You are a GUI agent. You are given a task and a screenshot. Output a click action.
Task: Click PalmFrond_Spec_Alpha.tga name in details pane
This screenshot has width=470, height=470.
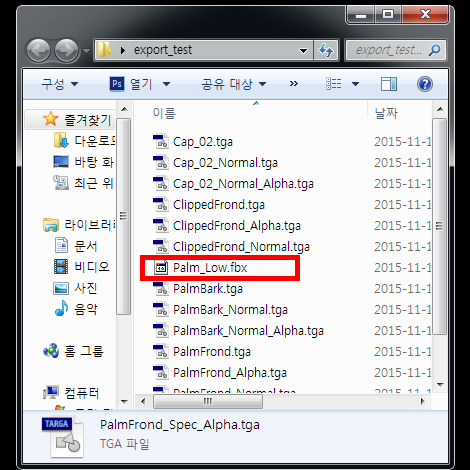180,425
